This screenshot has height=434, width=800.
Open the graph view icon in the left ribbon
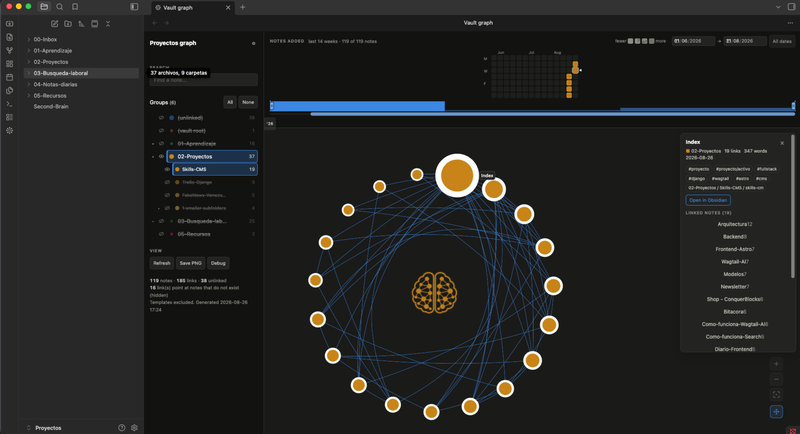9,50
